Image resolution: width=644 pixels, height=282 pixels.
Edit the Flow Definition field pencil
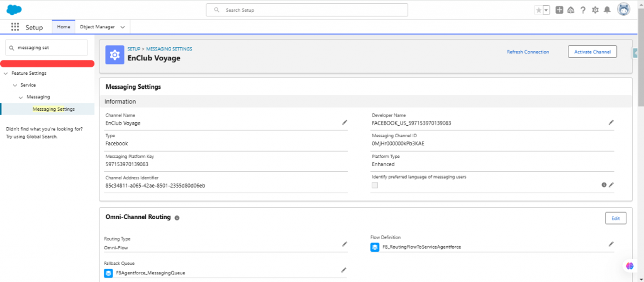click(611, 244)
